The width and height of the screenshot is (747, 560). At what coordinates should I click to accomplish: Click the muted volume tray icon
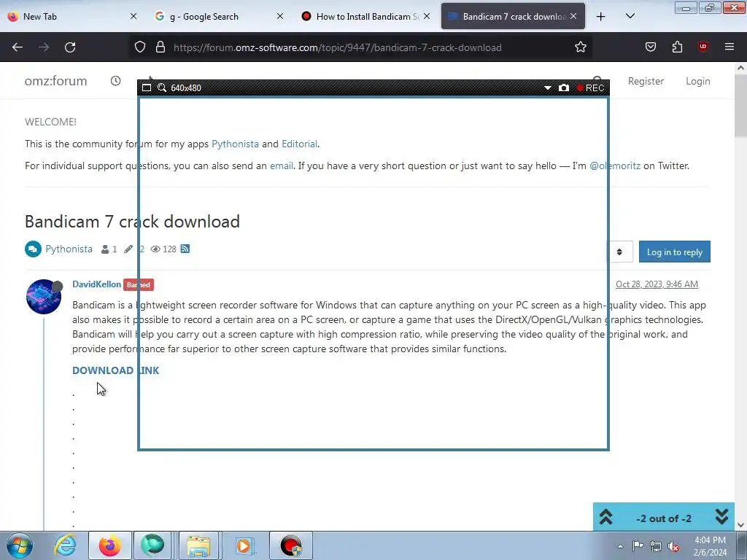click(673, 546)
